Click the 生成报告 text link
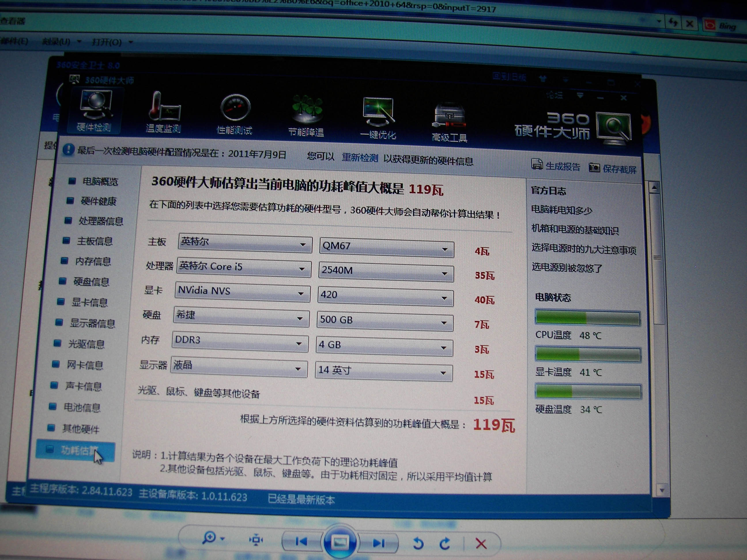This screenshot has width=747, height=560. (x=563, y=167)
